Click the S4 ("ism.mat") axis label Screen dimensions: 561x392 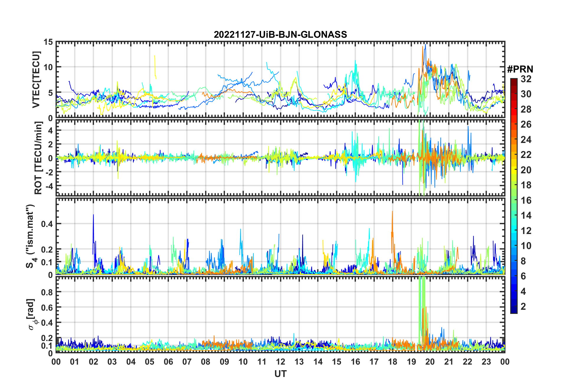(x=31, y=236)
